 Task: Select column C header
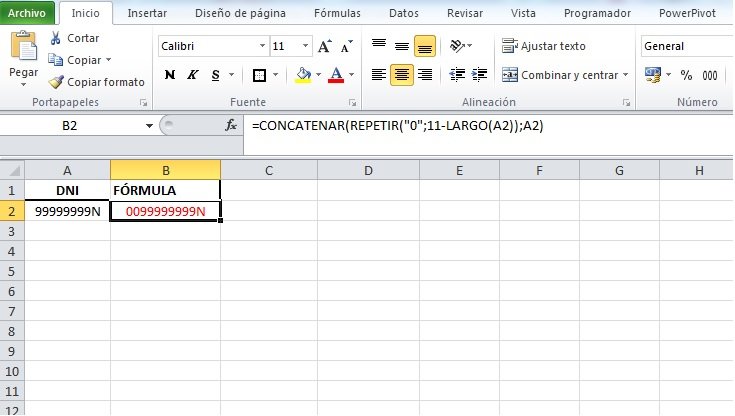pyautogui.click(x=269, y=170)
